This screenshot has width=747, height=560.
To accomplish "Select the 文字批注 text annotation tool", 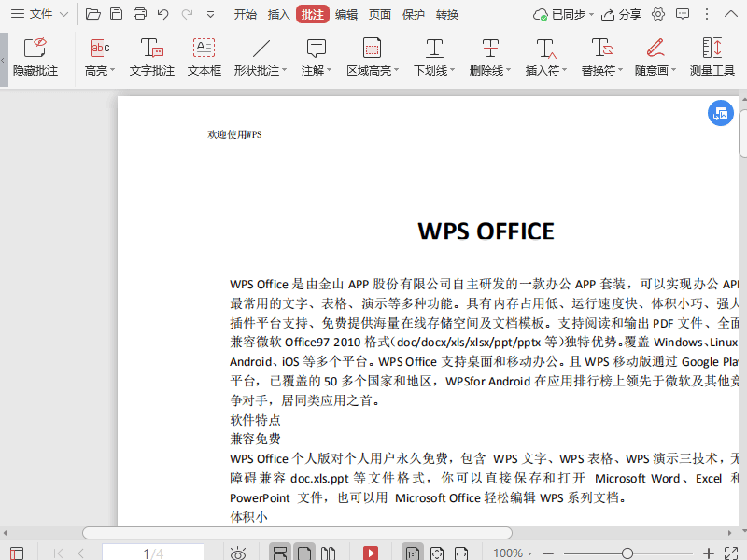I will pyautogui.click(x=152, y=58).
